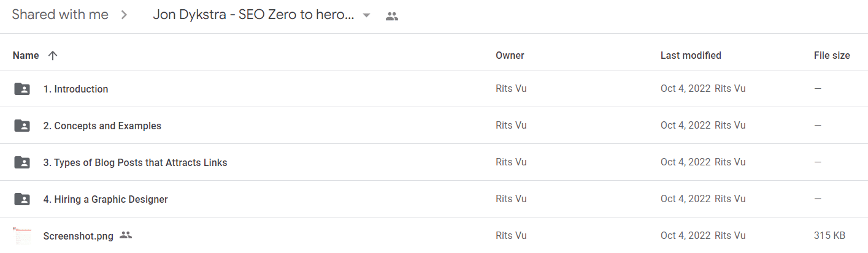868x253 pixels.
Task: Expand the Jon Dykstra folder dropdown arrow
Action: tap(367, 16)
